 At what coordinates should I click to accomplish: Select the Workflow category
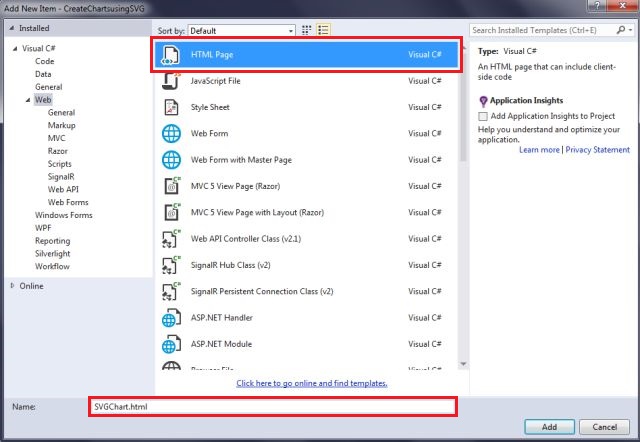[52, 267]
